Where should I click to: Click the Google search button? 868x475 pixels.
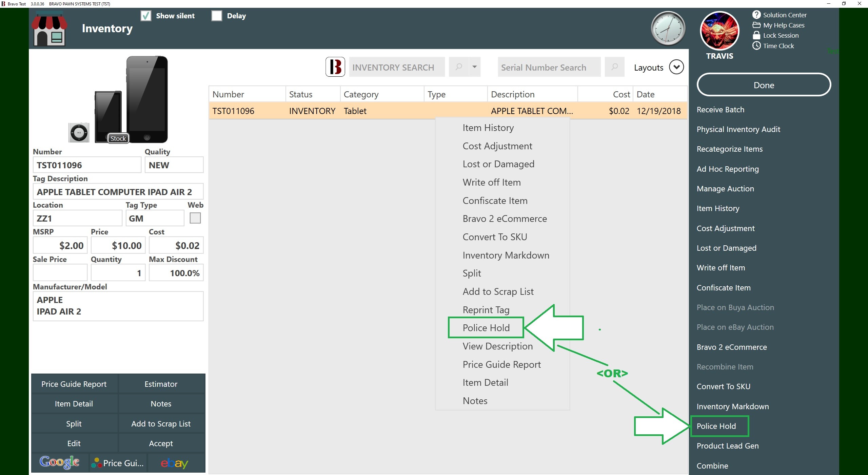(60, 463)
